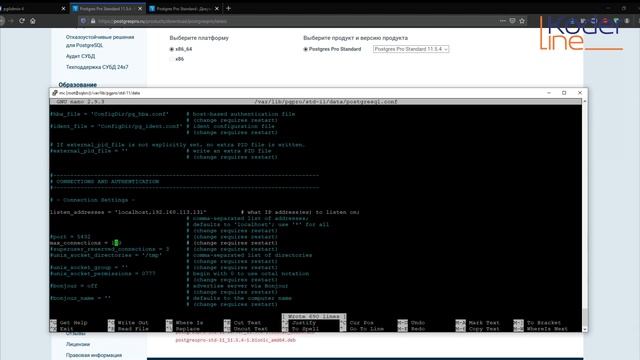Viewport: 640px width, 360px height.
Task: Close the first browser tab
Action: coord(63,8)
